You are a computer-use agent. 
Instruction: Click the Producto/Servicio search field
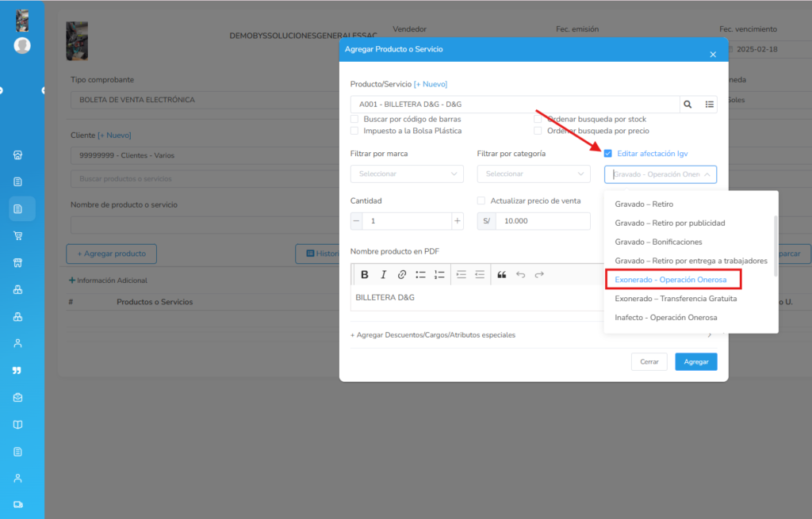[x=515, y=104]
